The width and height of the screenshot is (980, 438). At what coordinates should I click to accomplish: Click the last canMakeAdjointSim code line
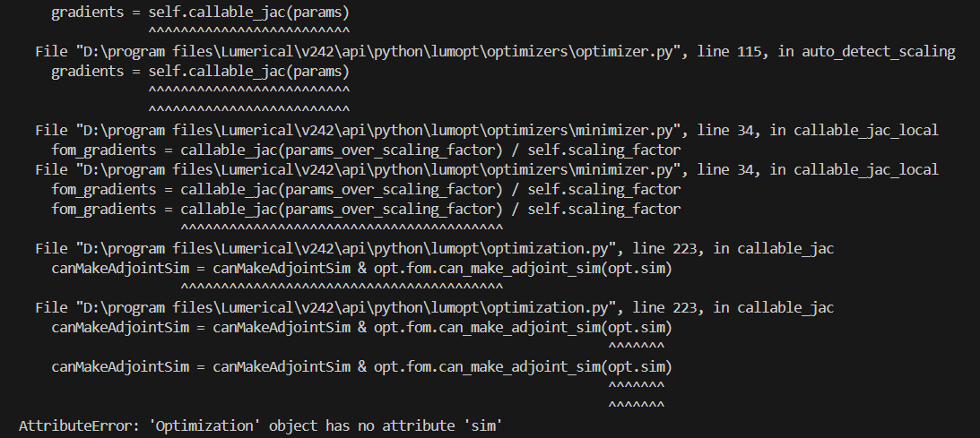click(361, 366)
